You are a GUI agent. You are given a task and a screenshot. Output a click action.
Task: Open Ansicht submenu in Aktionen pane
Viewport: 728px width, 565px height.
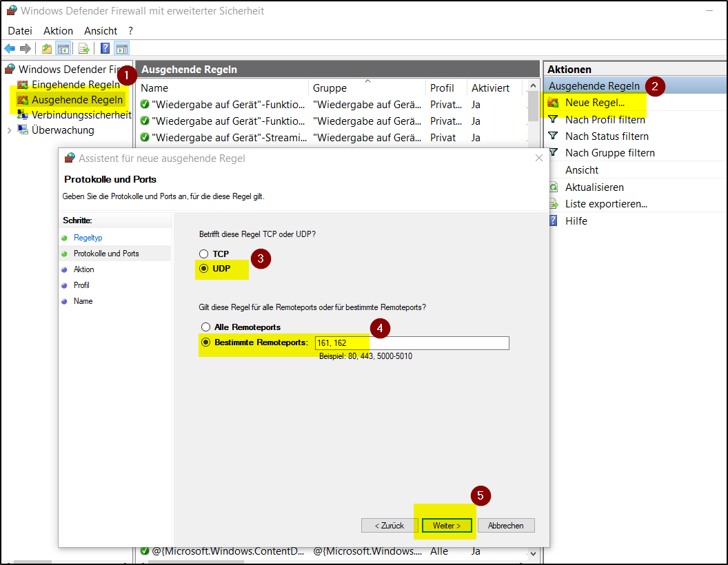click(x=582, y=169)
